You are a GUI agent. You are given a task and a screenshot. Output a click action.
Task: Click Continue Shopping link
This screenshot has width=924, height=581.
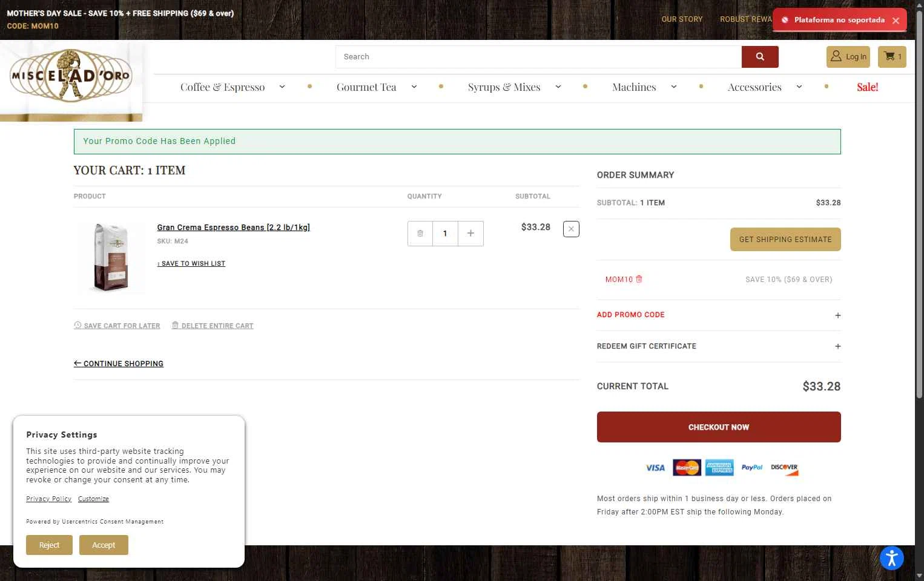click(x=119, y=364)
